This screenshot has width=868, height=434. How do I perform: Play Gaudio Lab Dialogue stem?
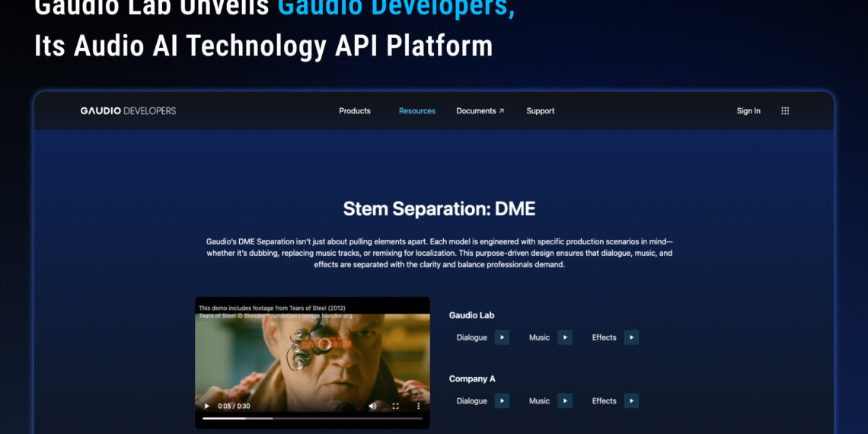tap(502, 337)
